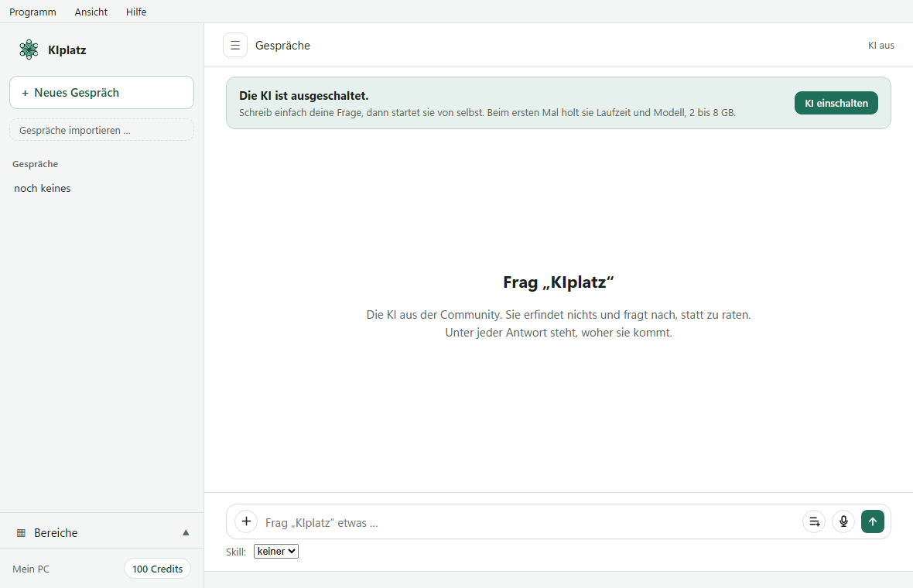Viewport: 913px width, 588px height.
Task: Open the prompt list icon
Action: point(814,521)
